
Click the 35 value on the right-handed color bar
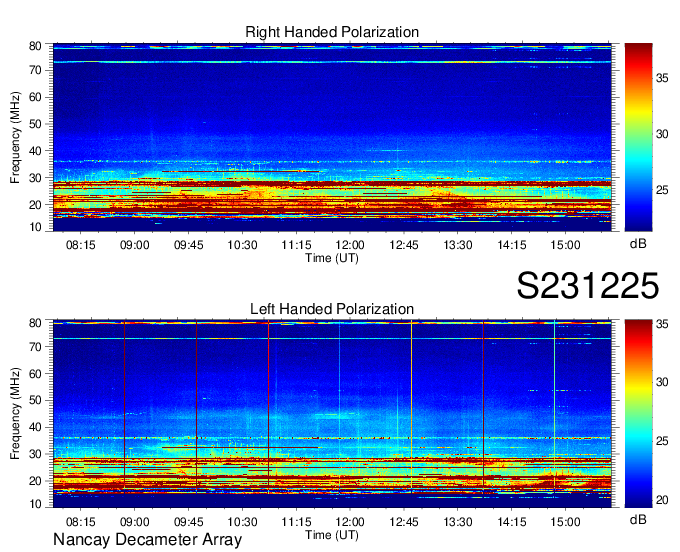tap(662, 78)
